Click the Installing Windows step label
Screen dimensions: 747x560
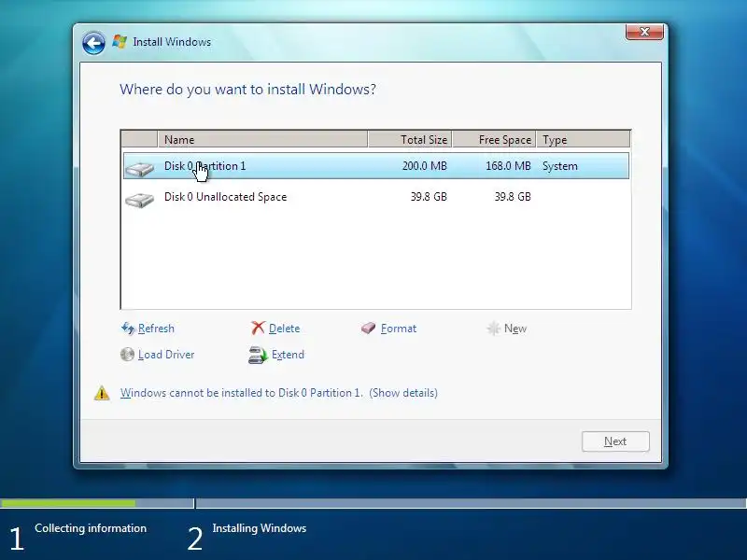tap(260, 528)
